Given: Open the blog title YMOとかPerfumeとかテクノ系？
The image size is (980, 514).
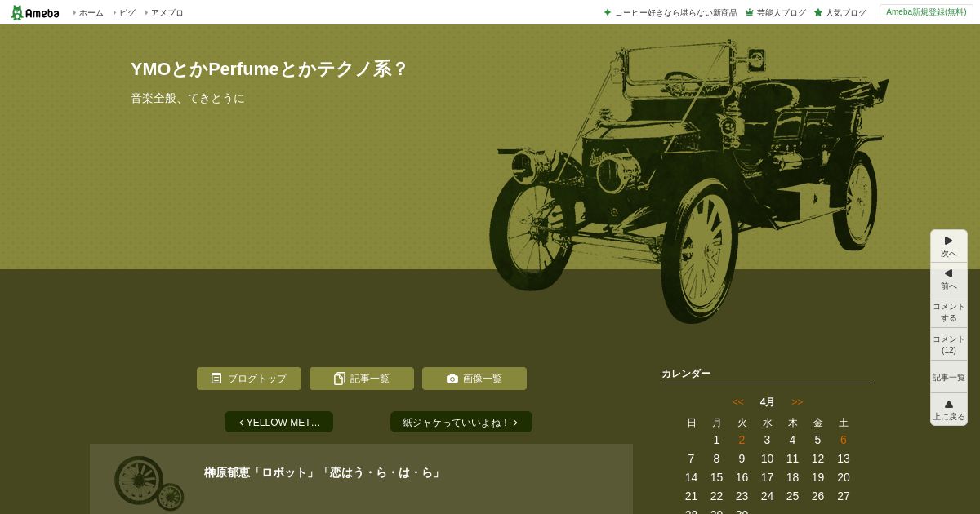Looking at the screenshot, I should click(x=269, y=69).
